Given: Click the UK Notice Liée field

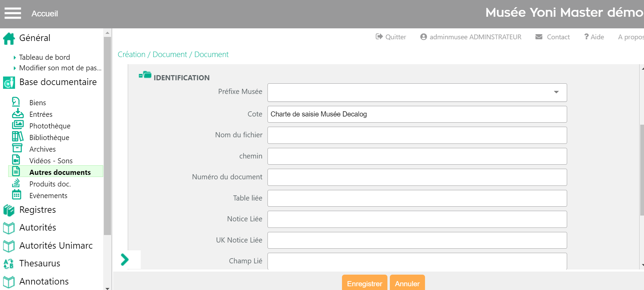Looking at the screenshot, I should coord(417,240).
